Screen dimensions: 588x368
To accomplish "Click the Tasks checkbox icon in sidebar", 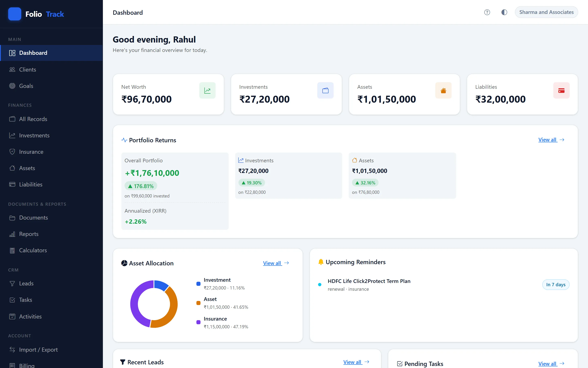I will tap(12, 300).
